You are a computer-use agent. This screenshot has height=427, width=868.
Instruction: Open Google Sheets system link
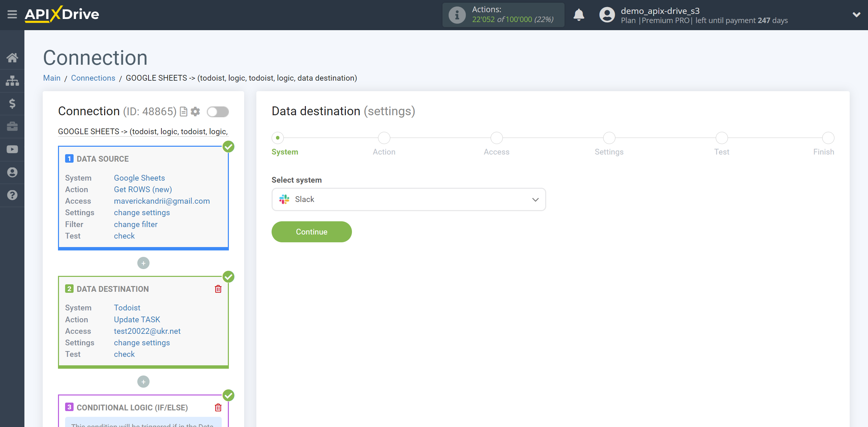tap(139, 178)
